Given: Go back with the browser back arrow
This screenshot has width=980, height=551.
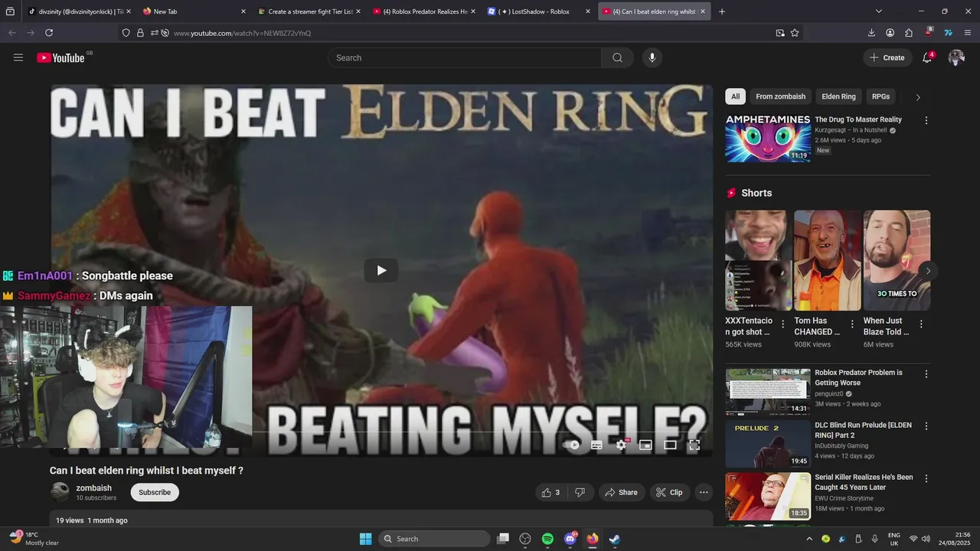Looking at the screenshot, I should pos(12,33).
